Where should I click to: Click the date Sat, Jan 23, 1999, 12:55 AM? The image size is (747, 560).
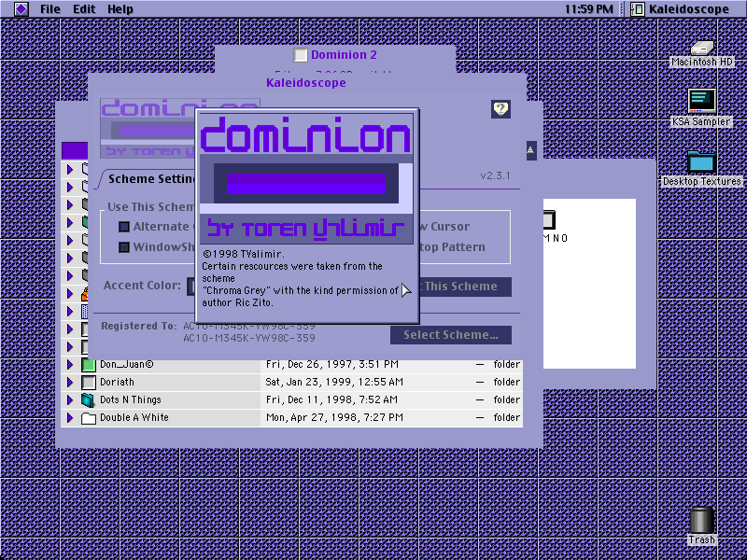coord(334,383)
